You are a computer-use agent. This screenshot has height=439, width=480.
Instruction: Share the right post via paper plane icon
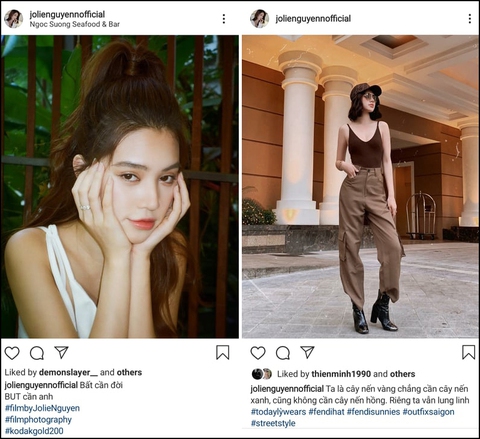click(x=307, y=352)
